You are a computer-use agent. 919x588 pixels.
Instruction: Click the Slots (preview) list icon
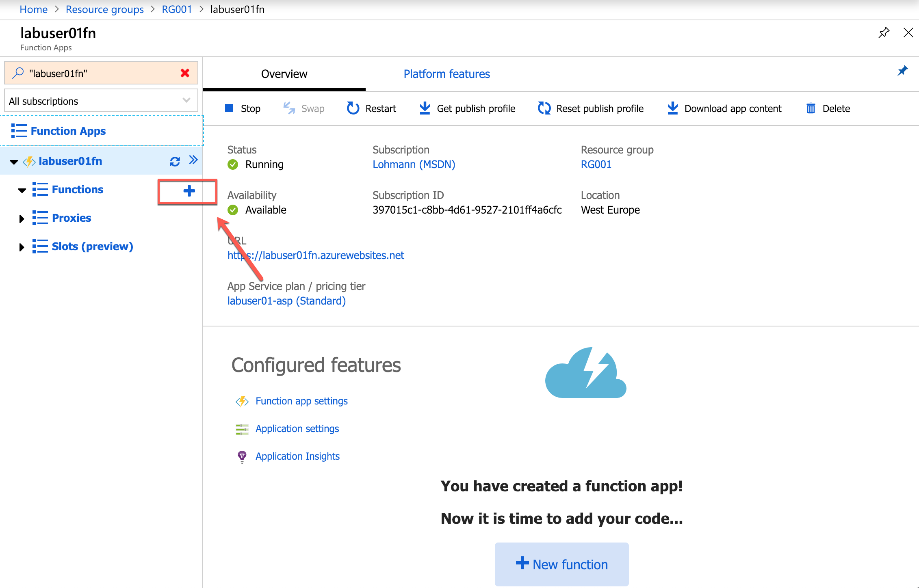[x=40, y=246]
